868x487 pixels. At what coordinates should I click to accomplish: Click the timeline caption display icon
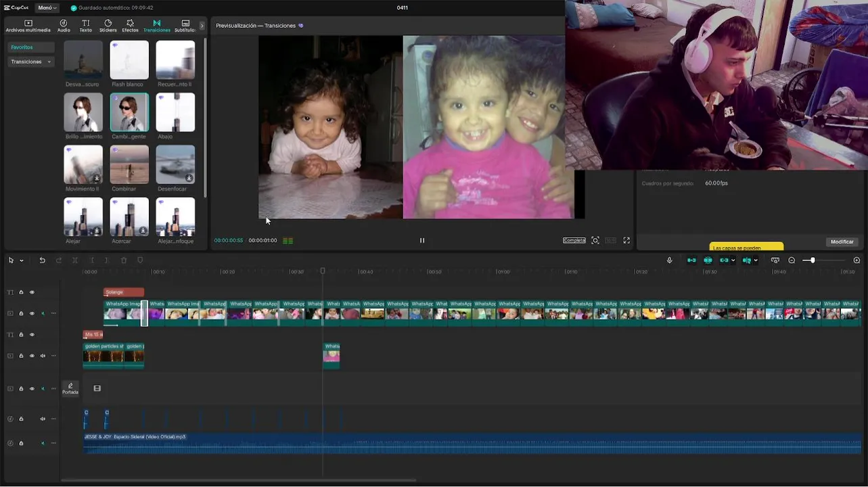tap(775, 260)
